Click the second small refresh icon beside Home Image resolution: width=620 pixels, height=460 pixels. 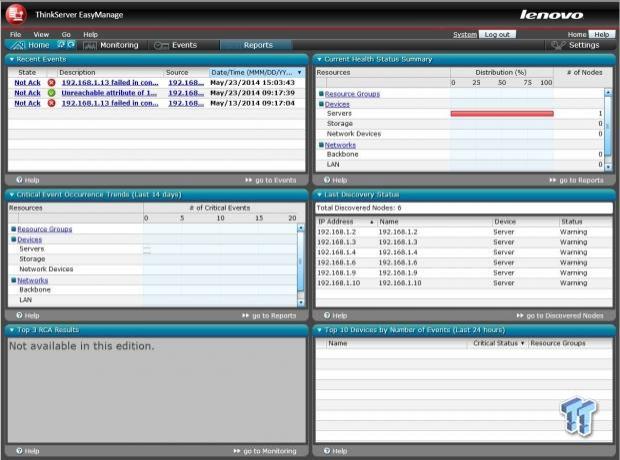71,44
